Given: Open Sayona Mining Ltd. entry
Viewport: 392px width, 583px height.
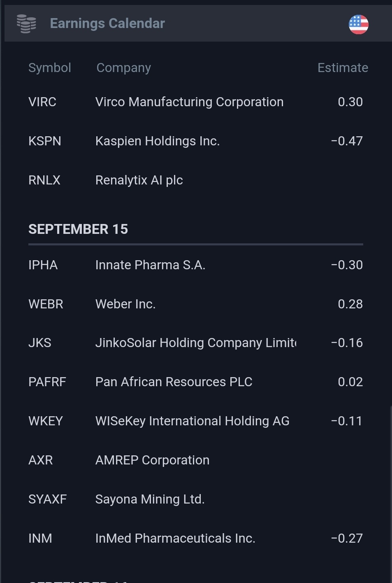Looking at the screenshot, I should tap(150, 499).
